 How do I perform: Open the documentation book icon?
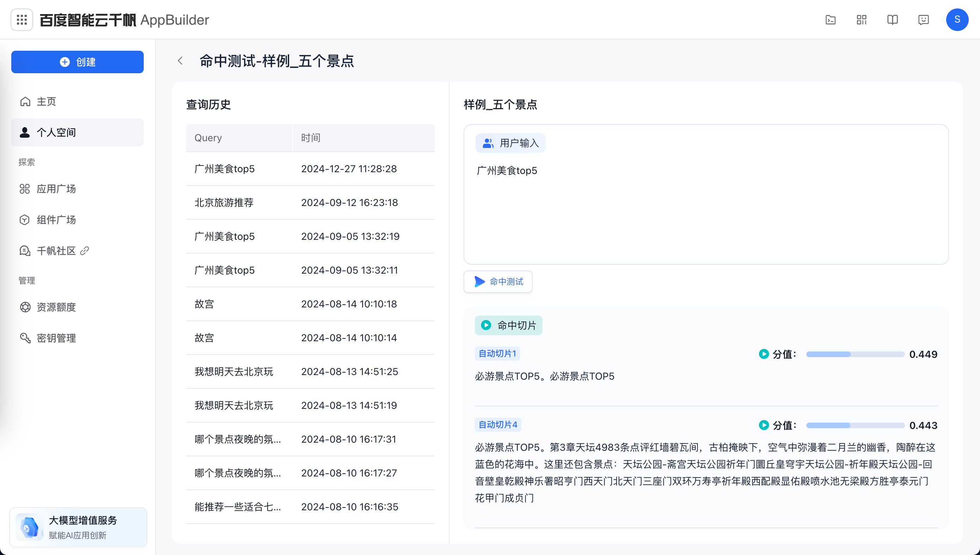click(893, 19)
